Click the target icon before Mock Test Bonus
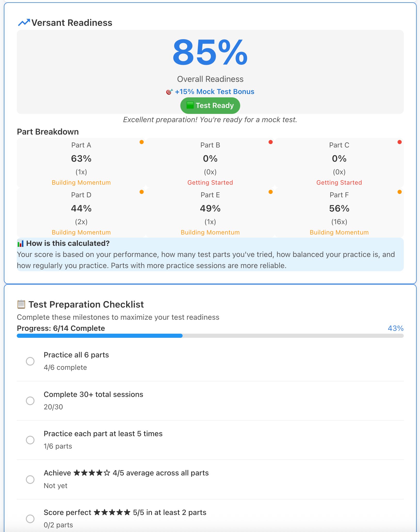420x532 pixels. [x=169, y=92]
